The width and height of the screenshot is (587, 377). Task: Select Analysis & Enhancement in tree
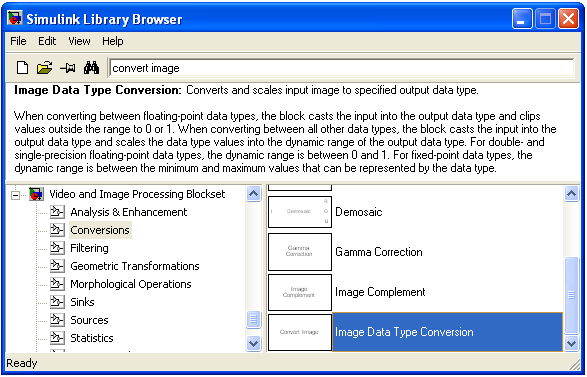[x=128, y=212]
